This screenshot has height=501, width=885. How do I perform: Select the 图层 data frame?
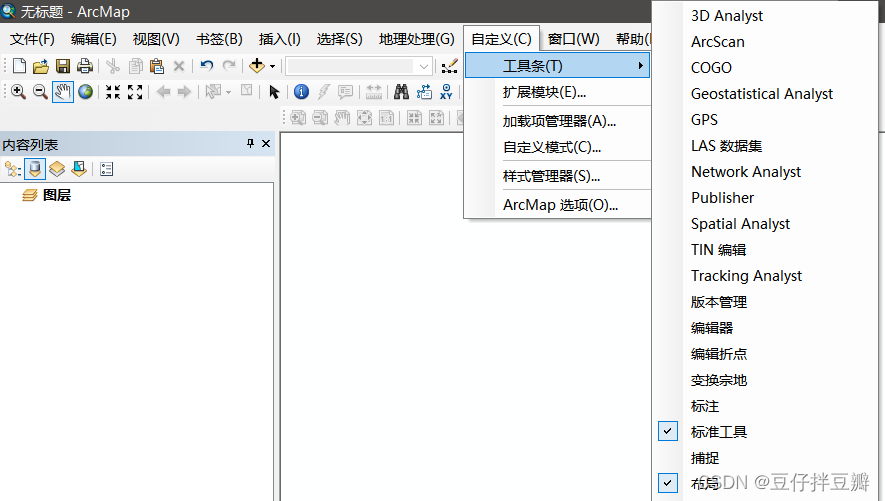point(56,195)
